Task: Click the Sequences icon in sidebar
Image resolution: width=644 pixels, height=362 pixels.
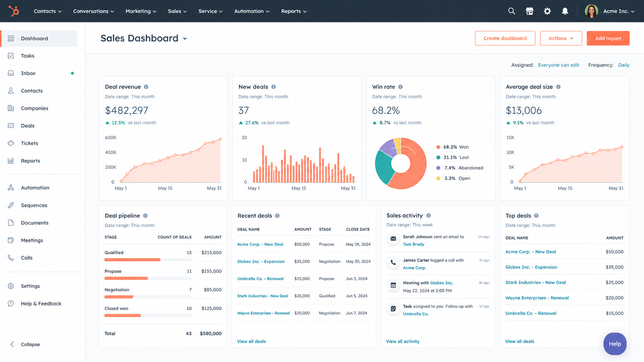Action: 11,205
